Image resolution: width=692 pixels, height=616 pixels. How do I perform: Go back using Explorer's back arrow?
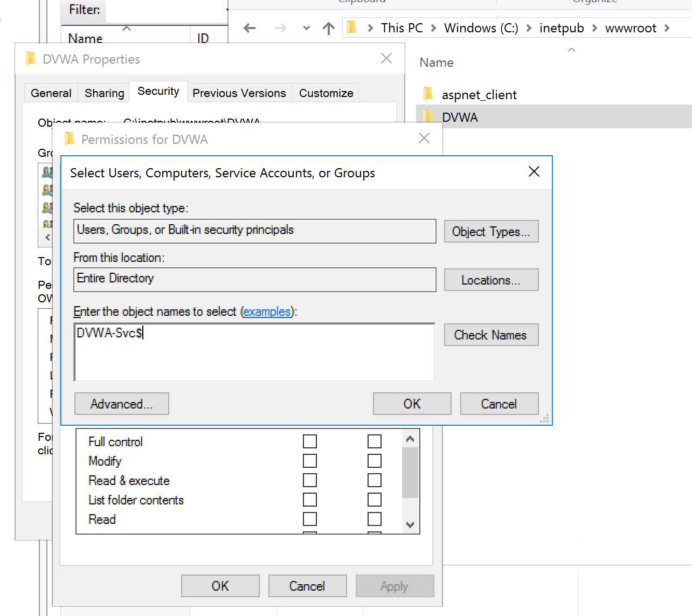(x=250, y=28)
